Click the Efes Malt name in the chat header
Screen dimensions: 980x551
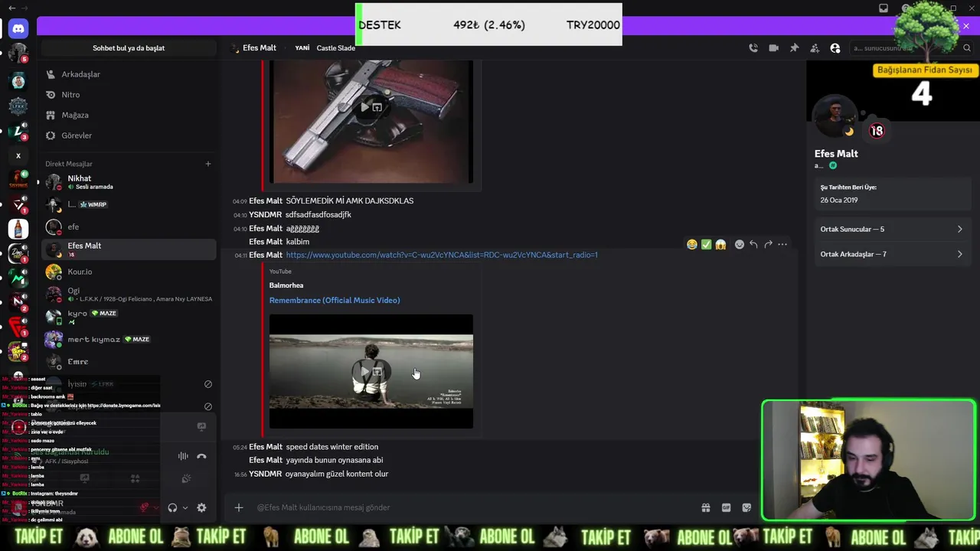click(260, 47)
